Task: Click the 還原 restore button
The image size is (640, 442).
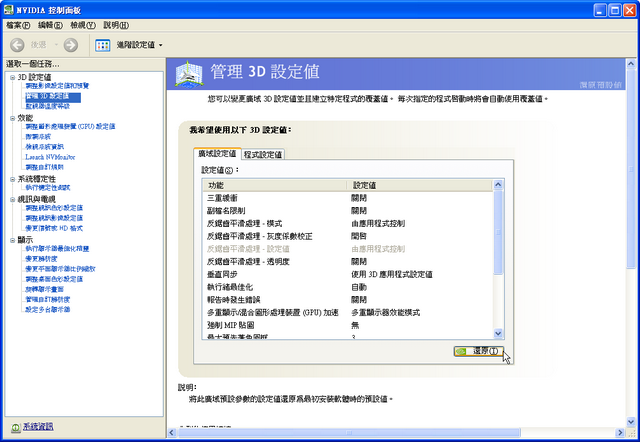Action: (x=478, y=351)
